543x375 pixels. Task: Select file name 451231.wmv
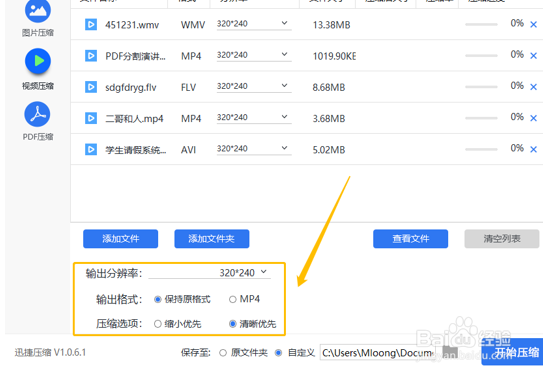132,25
